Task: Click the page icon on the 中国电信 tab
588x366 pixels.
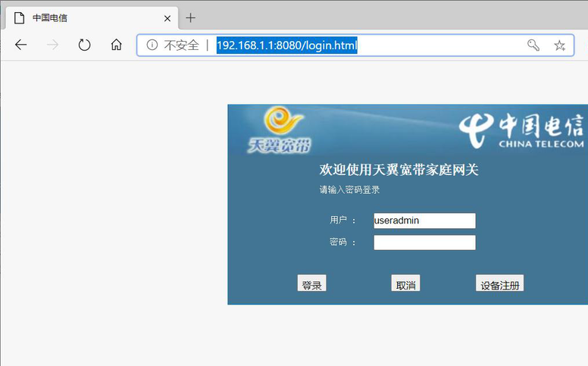Action: [19, 17]
